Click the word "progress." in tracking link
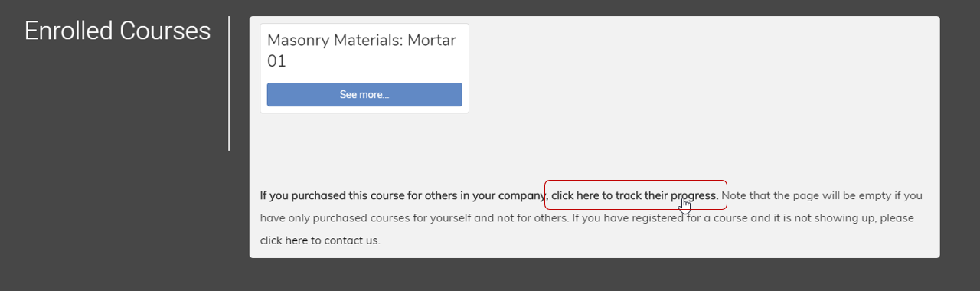Screen dimensions: 980x291 pos(694,195)
